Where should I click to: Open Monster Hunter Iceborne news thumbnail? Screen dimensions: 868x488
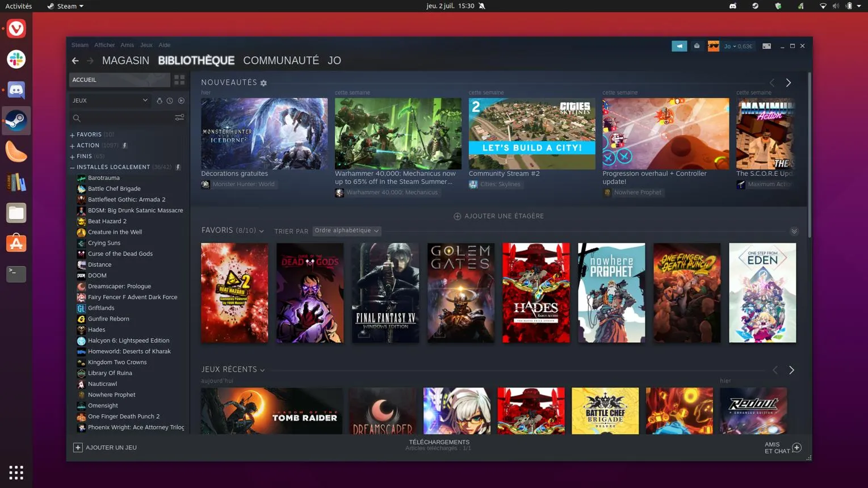coord(264,134)
